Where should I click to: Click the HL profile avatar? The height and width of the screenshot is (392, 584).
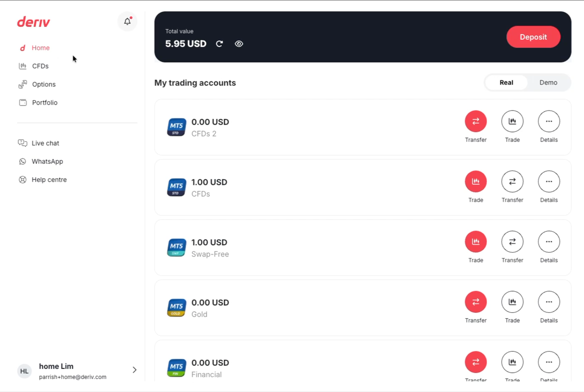coord(24,371)
